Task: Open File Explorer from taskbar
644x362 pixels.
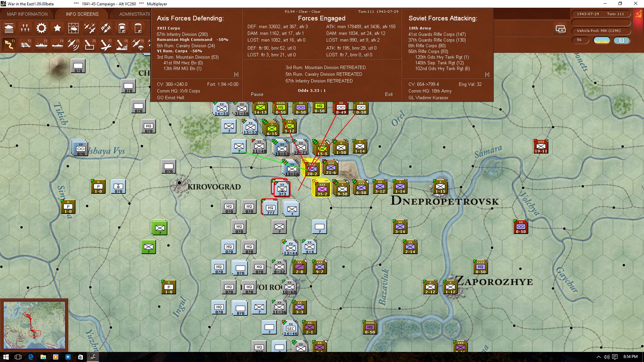Action: coord(43,357)
